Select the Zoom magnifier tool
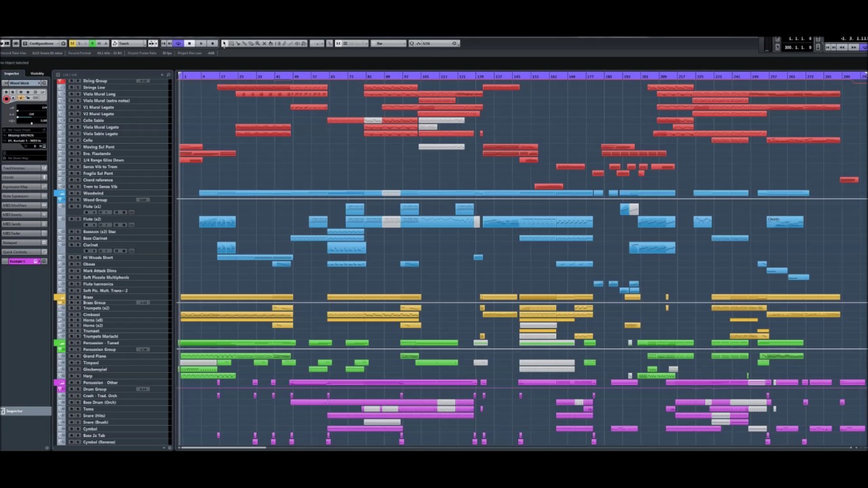Viewport: 868px width, 488px height. point(258,43)
